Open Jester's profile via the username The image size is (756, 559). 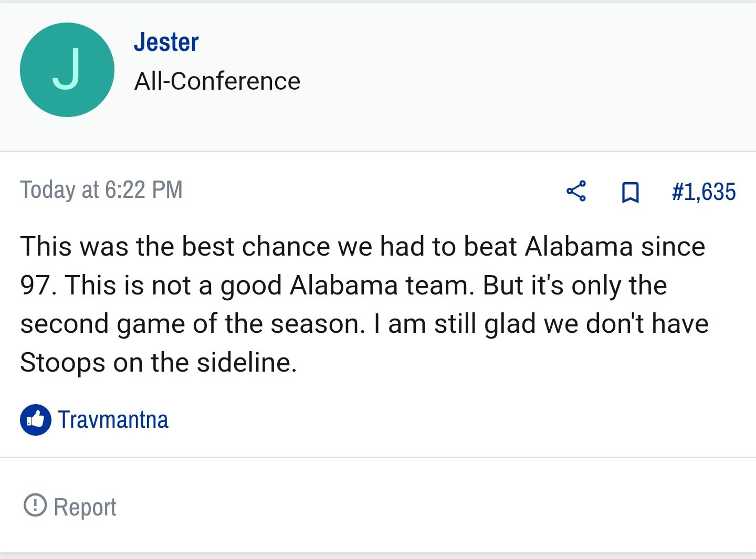(166, 42)
